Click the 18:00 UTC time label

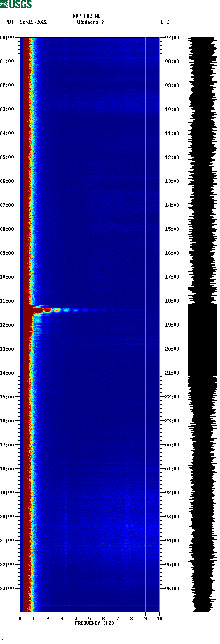172,301
